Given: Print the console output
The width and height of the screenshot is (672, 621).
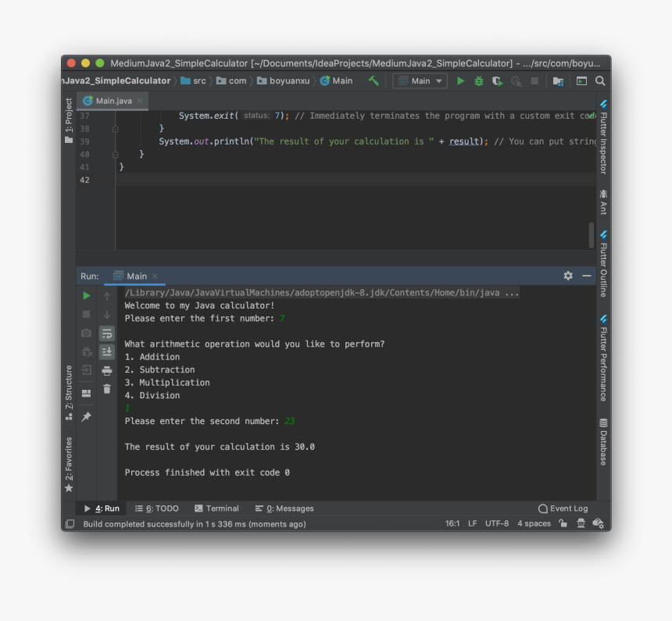Looking at the screenshot, I should [107, 371].
